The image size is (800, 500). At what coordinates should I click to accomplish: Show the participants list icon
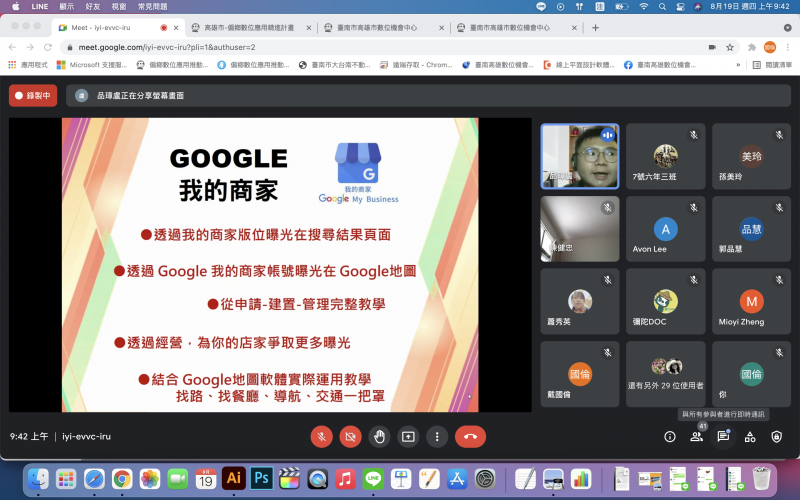696,437
